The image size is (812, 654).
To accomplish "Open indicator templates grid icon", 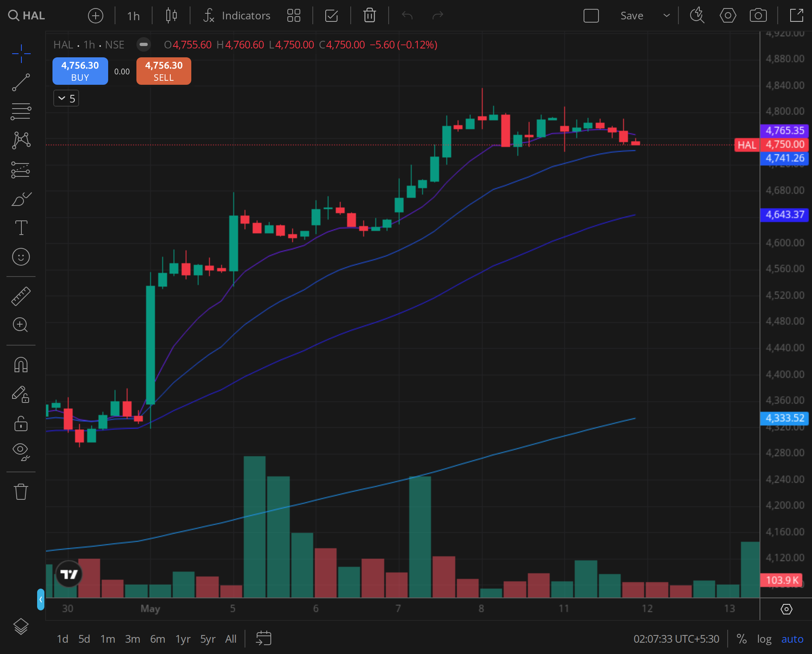I will 293,16.
